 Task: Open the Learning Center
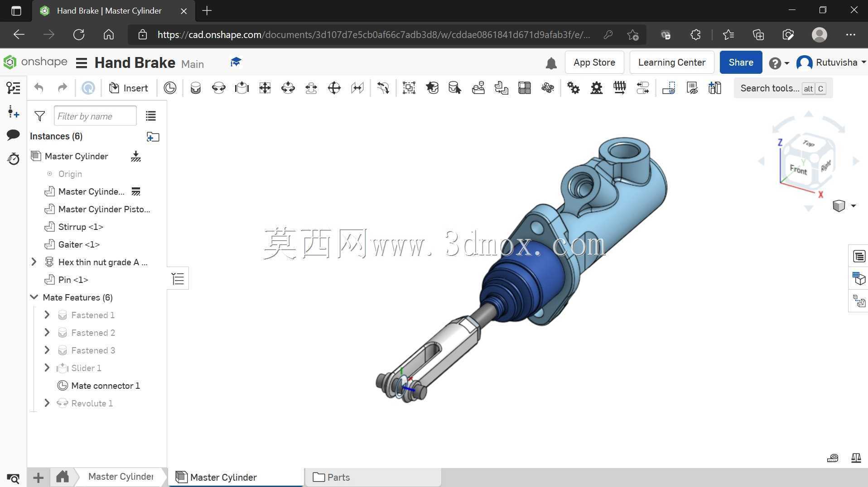(x=672, y=62)
